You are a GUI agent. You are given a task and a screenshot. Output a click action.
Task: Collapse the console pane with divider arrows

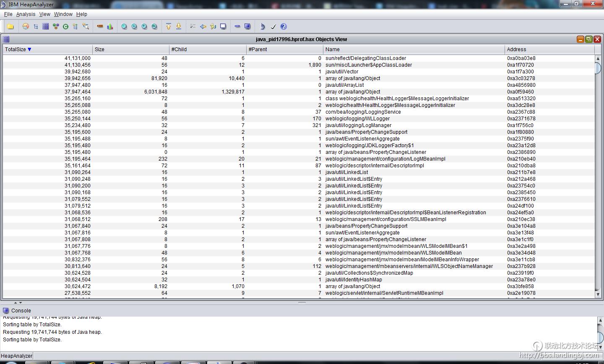tap(20, 302)
